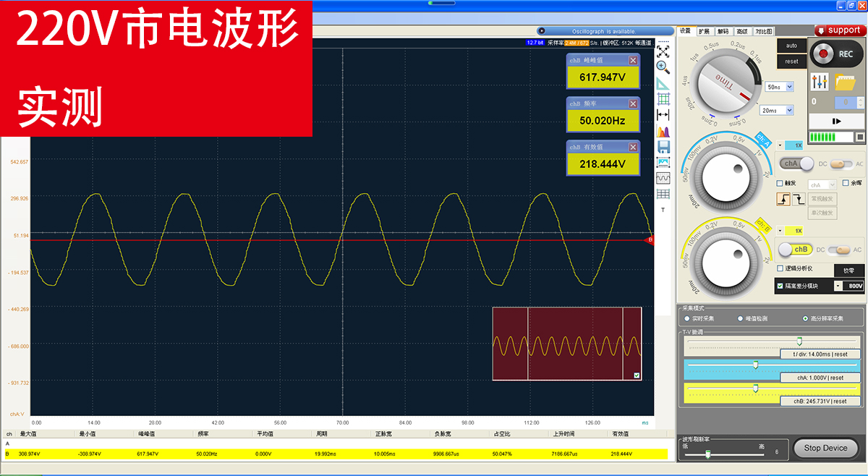The width and height of the screenshot is (868, 476).
Task: Open the 50ns time dropdown
Action: click(780, 87)
